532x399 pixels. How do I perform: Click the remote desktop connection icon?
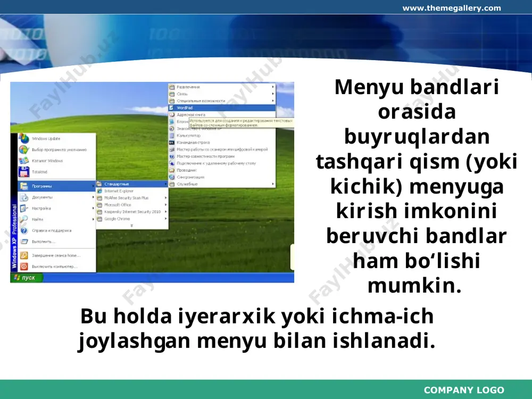(x=172, y=163)
